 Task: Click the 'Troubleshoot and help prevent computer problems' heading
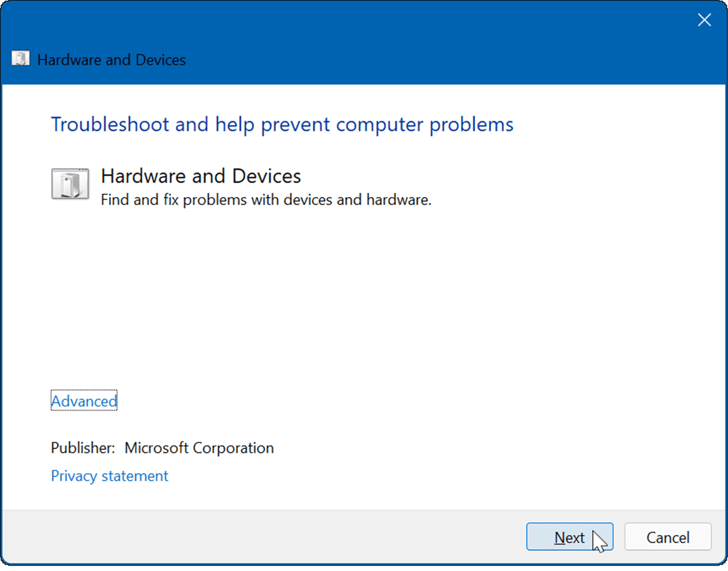point(282,124)
